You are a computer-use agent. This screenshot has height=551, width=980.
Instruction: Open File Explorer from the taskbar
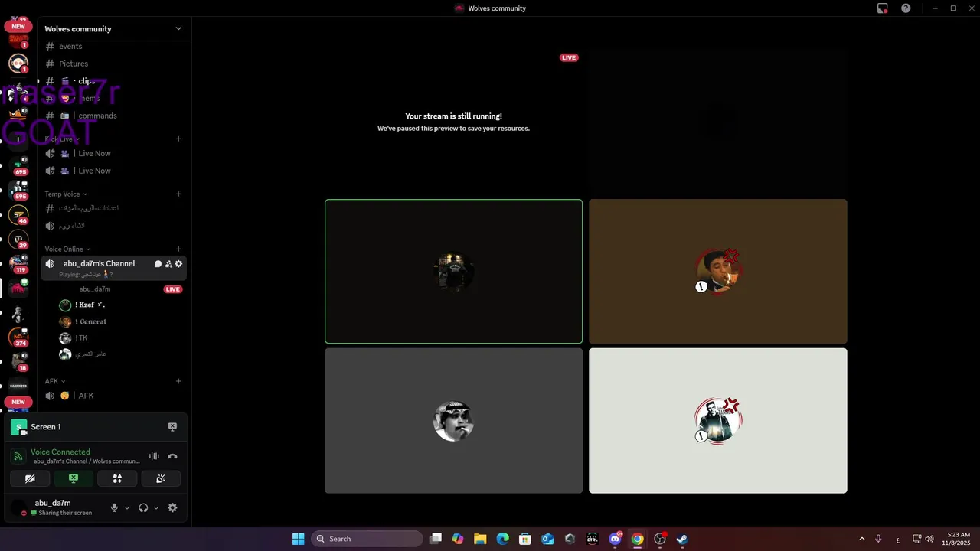480,539
